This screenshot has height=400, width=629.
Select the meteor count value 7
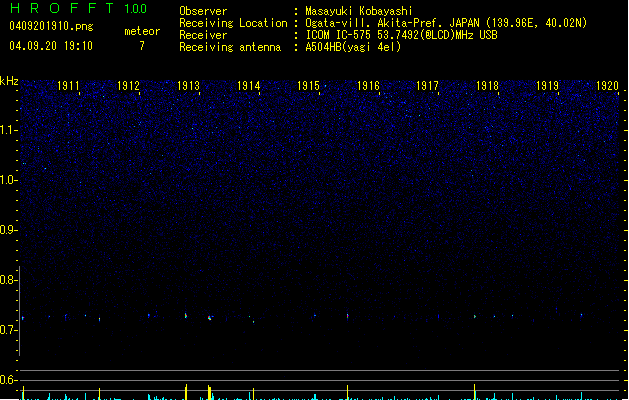(142, 46)
